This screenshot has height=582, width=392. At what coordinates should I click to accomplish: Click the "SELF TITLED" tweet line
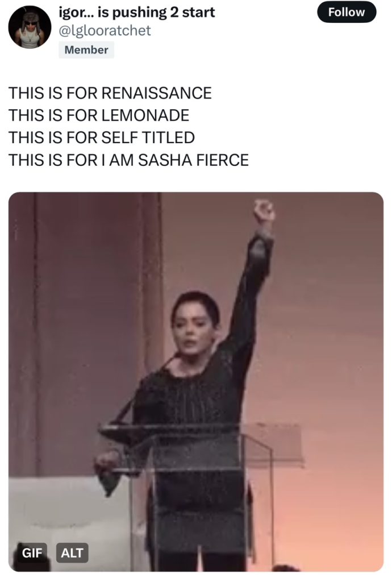pos(148,138)
